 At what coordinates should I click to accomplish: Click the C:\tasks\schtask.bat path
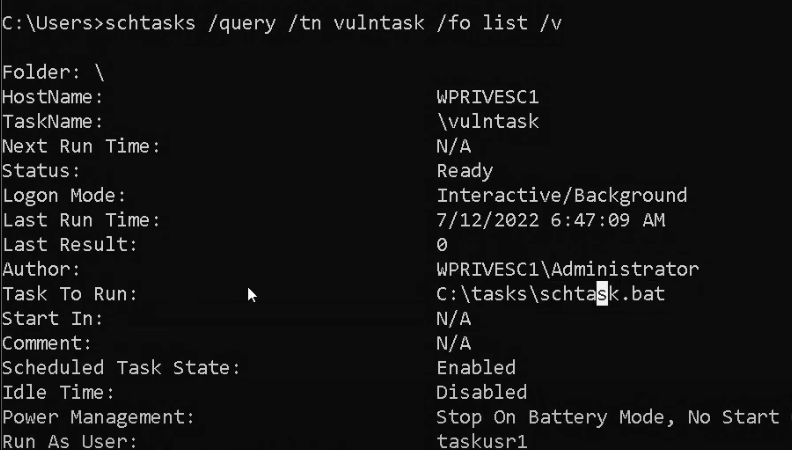pyautogui.click(x=550, y=294)
